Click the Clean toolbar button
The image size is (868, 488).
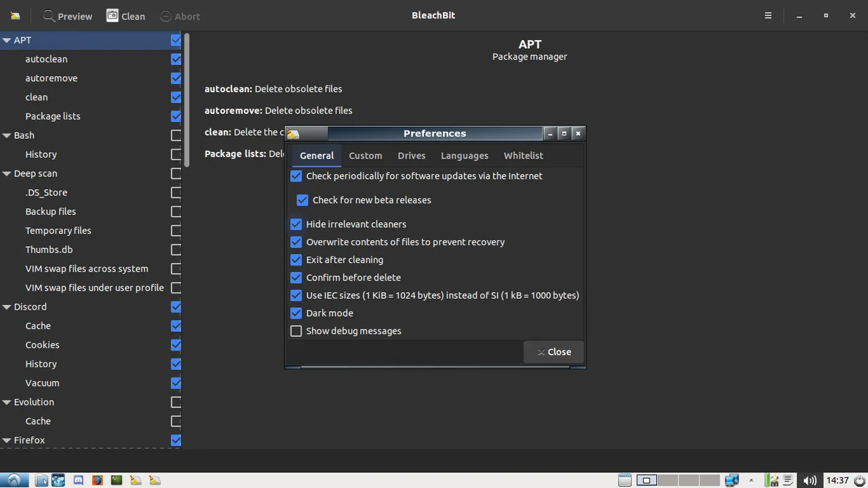click(126, 16)
